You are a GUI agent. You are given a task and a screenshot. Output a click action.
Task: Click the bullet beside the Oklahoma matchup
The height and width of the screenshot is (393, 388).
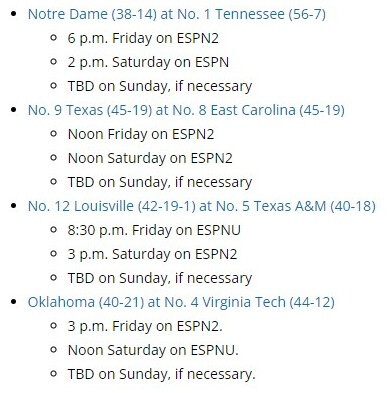pyautogui.click(x=14, y=302)
